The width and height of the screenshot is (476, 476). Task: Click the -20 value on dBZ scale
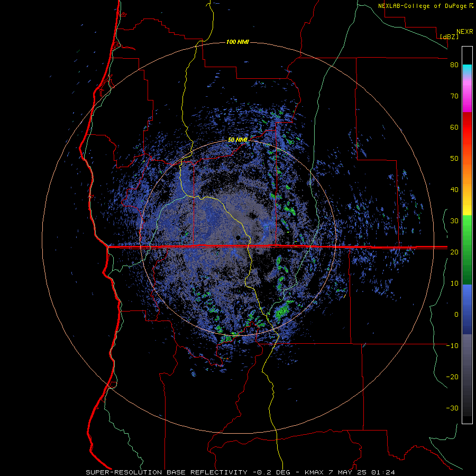(x=452, y=377)
